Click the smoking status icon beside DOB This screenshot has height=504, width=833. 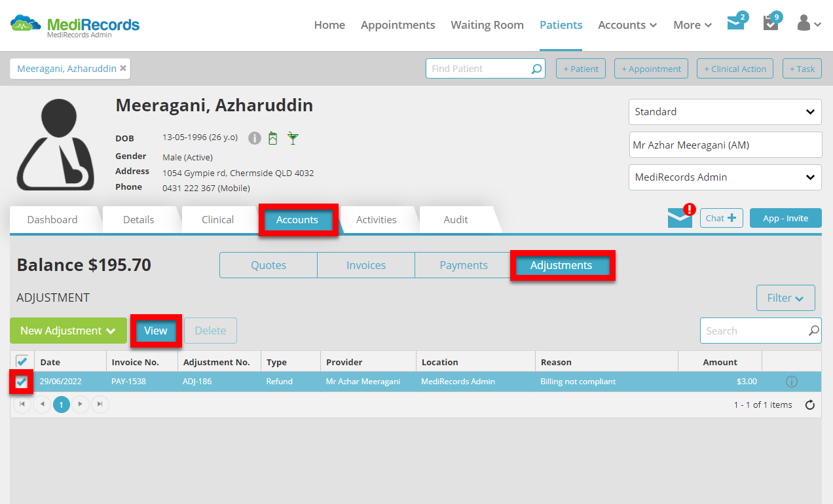click(273, 138)
